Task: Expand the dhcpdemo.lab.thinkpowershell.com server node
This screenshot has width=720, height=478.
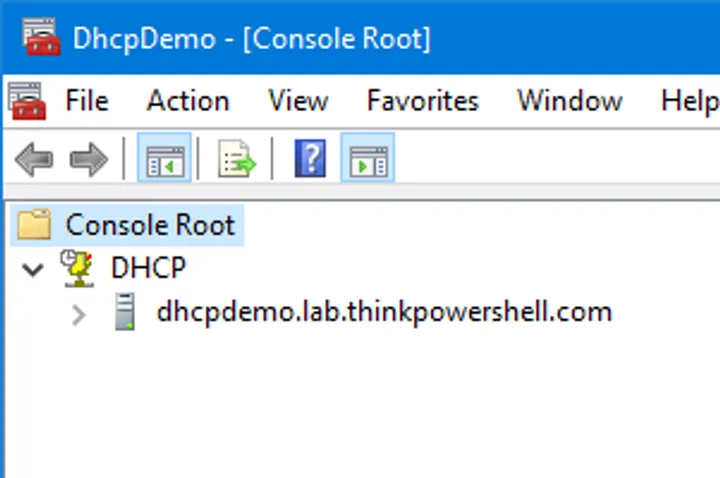Action: pyautogui.click(x=80, y=313)
